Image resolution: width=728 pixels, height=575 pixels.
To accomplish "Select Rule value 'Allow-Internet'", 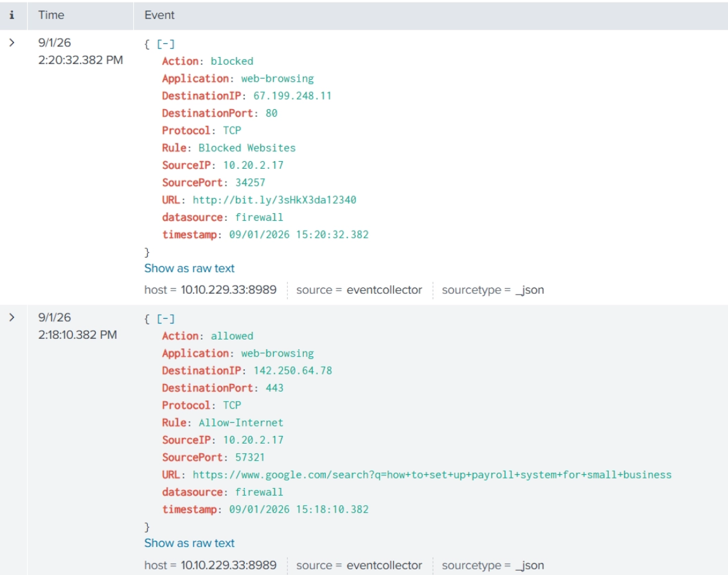I will pyautogui.click(x=241, y=423).
